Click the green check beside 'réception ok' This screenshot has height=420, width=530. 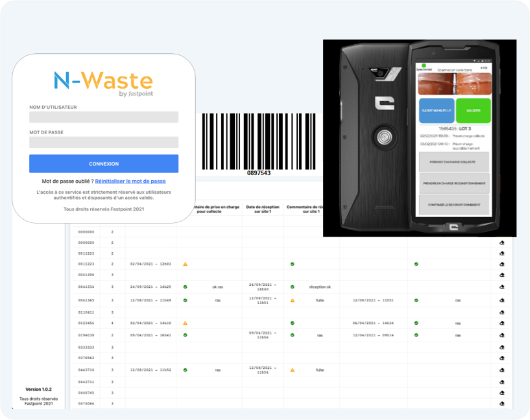pyautogui.click(x=293, y=287)
